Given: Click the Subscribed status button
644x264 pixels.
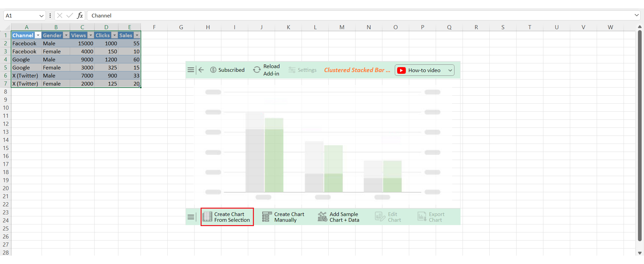Looking at the screenshot, I should (x=227, y=70).
